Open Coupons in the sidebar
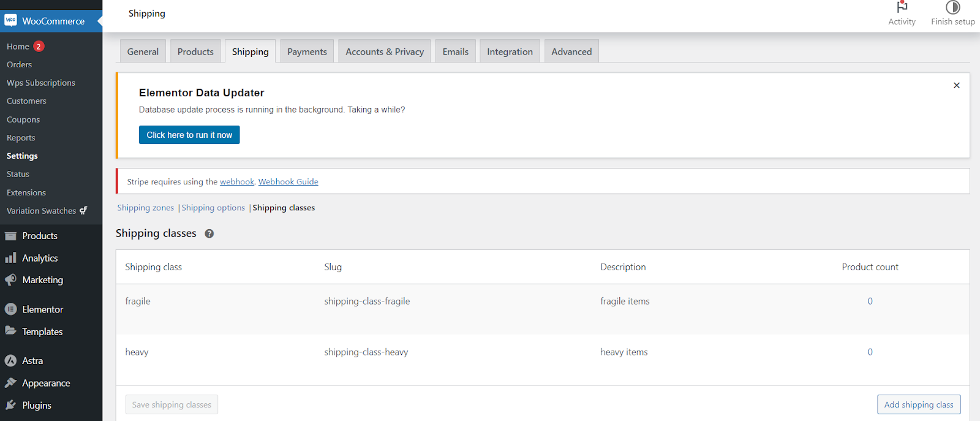980x421 pixels. point(23,119)
